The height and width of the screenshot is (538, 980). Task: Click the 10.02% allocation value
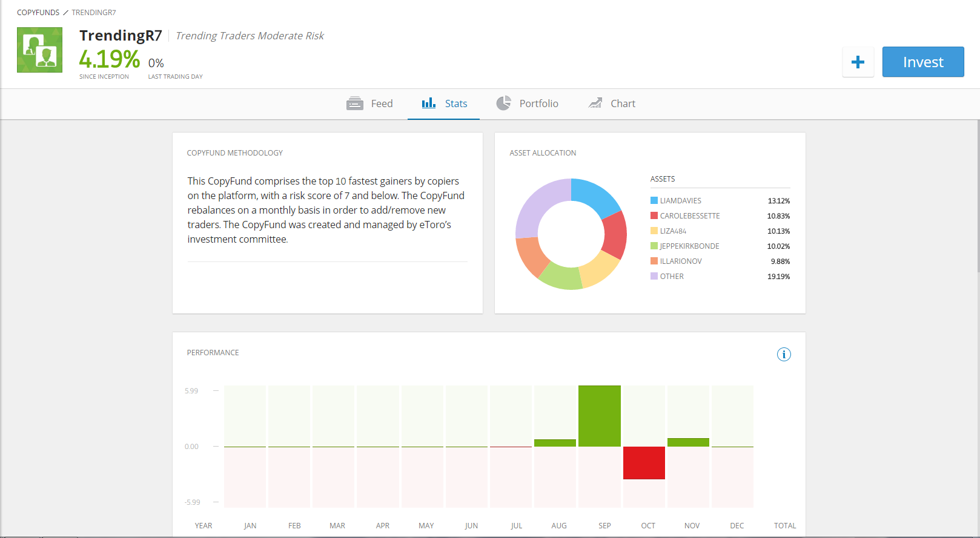[x=779, y=246]
